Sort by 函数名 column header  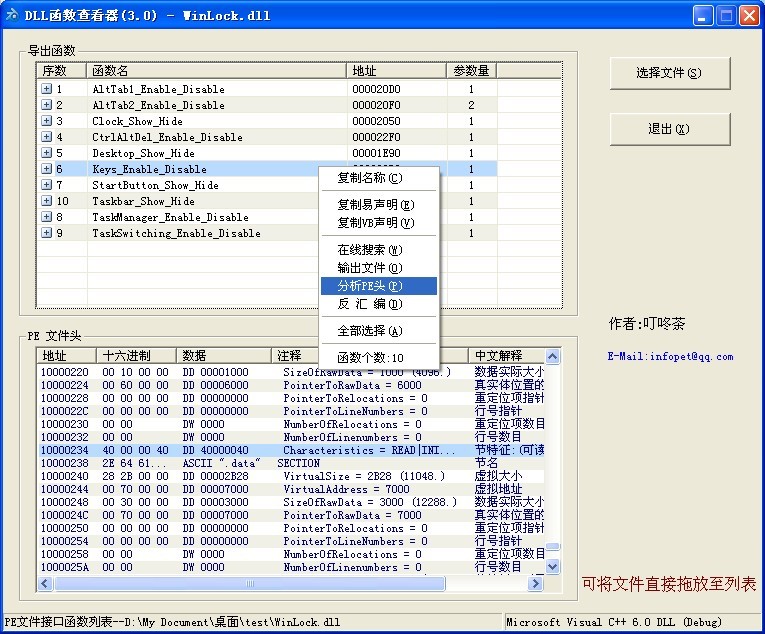click(x=216, y=71)
